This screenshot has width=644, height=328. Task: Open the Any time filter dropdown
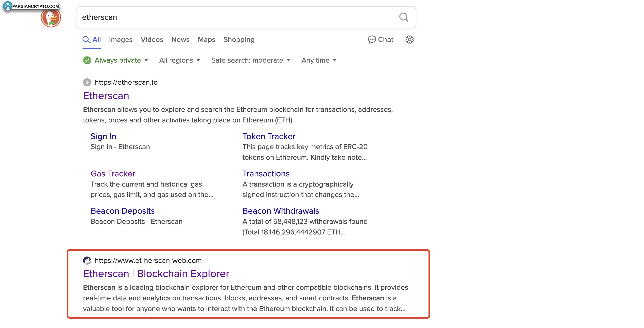click(x=319, y=60)
